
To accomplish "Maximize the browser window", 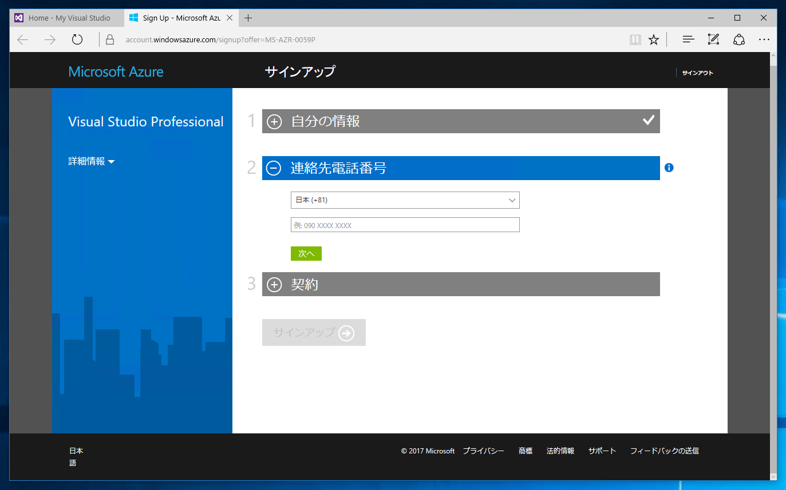I will click(x=737, y=18).
